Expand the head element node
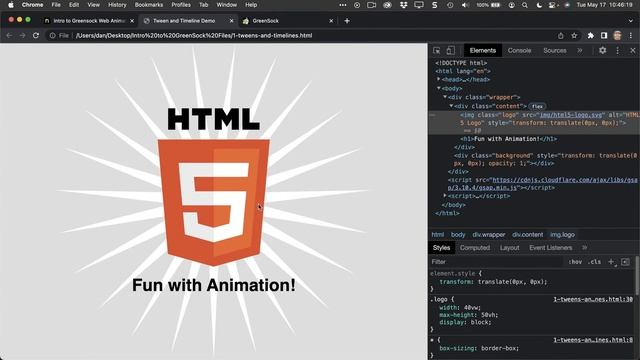Screen dimensions: 640x360 (x=439, y=79)
